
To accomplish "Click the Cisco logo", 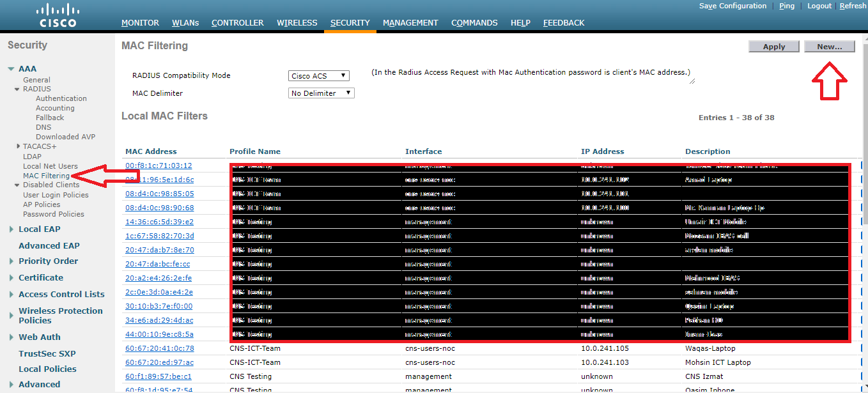I will pos(58,14).
